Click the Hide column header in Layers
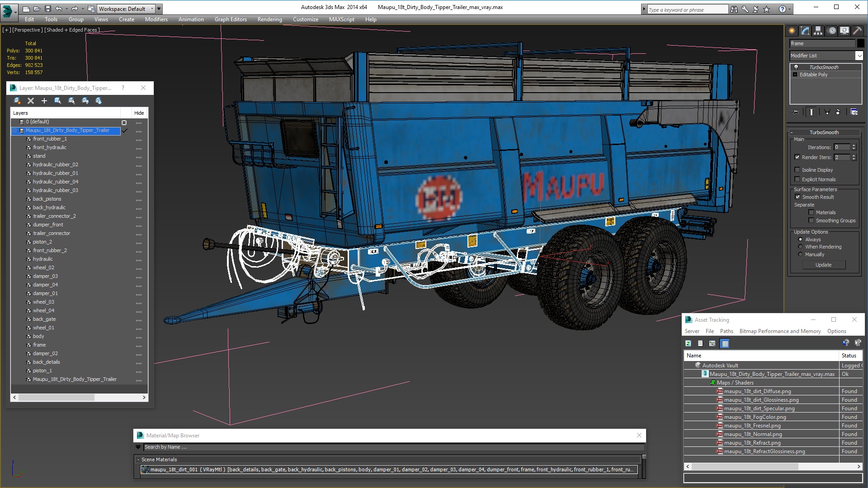The image size is (868, 488). pyautogui.click(x=139, y=113)
